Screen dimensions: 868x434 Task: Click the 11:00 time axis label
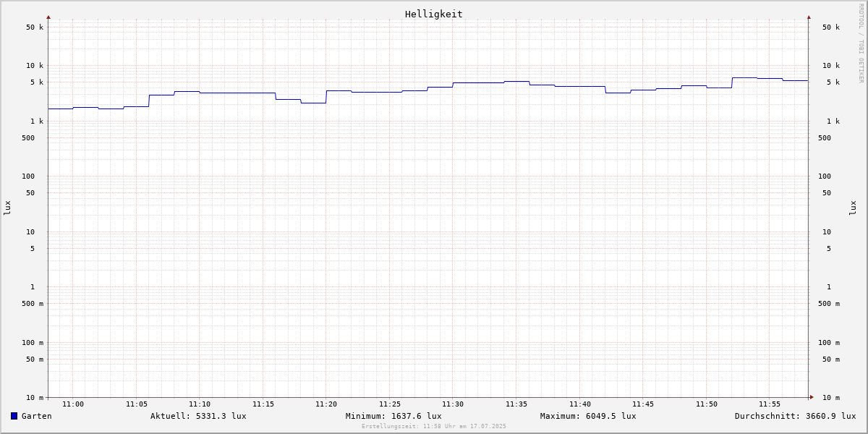click(73, 404)
